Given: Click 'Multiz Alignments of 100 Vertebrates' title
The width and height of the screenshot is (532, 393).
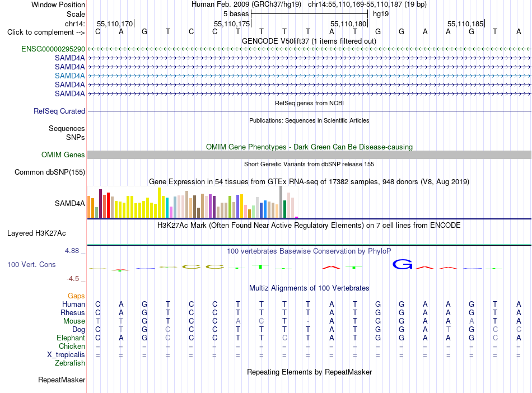Looking at the screenshot, I should 309,288.
